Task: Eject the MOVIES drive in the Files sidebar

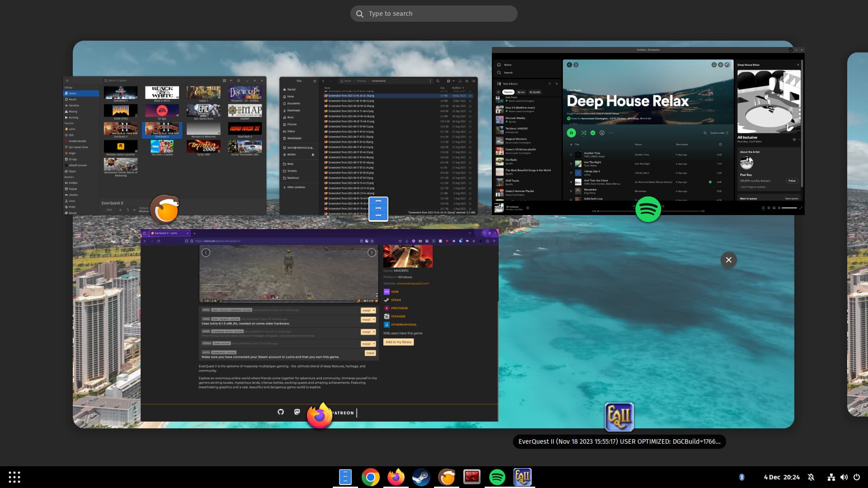Action: click(313, 155)
